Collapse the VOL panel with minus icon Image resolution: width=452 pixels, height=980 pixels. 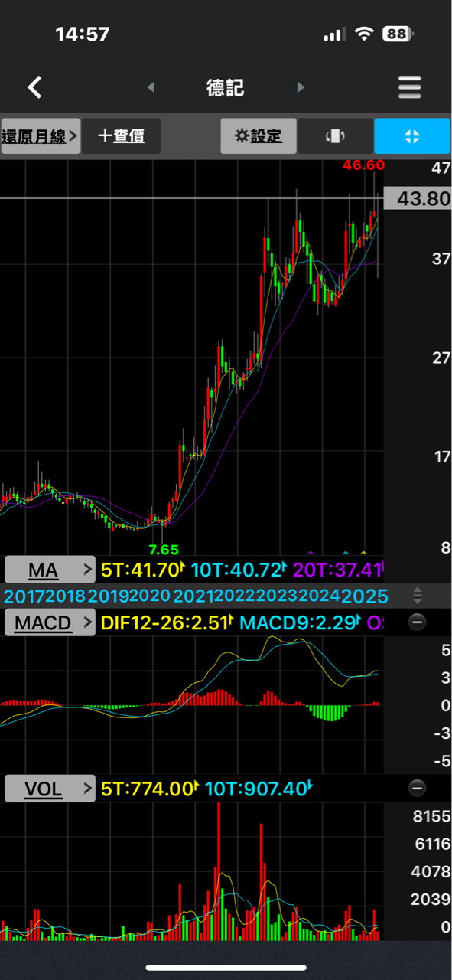tap(417, 788)
